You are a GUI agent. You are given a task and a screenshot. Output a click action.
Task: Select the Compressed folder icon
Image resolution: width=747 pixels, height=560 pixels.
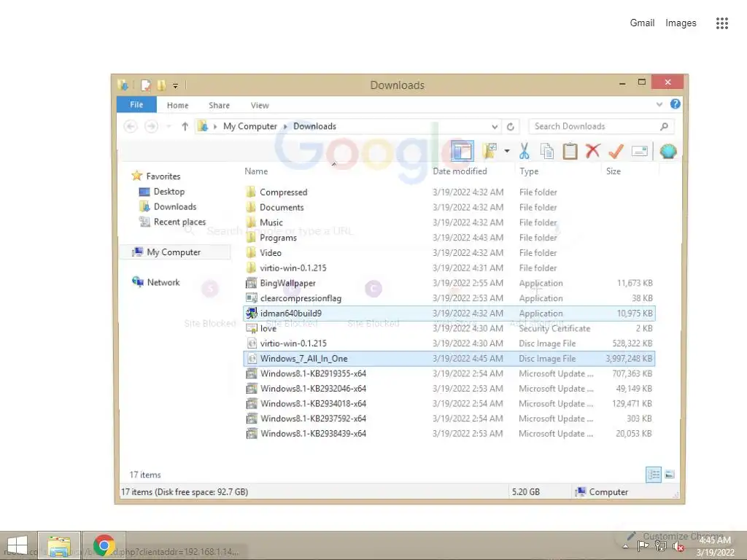point(251,192)
